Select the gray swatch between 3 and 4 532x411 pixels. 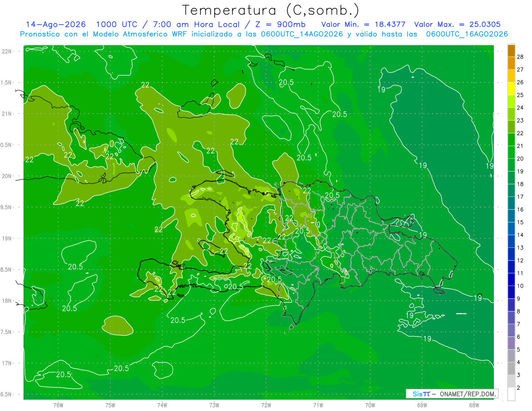pos(511,369)
